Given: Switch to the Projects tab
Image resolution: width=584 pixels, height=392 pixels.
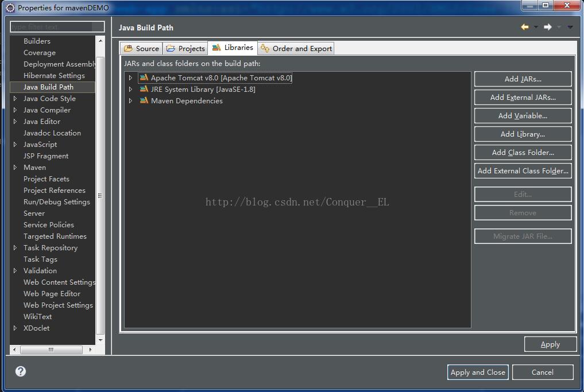Looking at the screenshot, I should 185,49.
